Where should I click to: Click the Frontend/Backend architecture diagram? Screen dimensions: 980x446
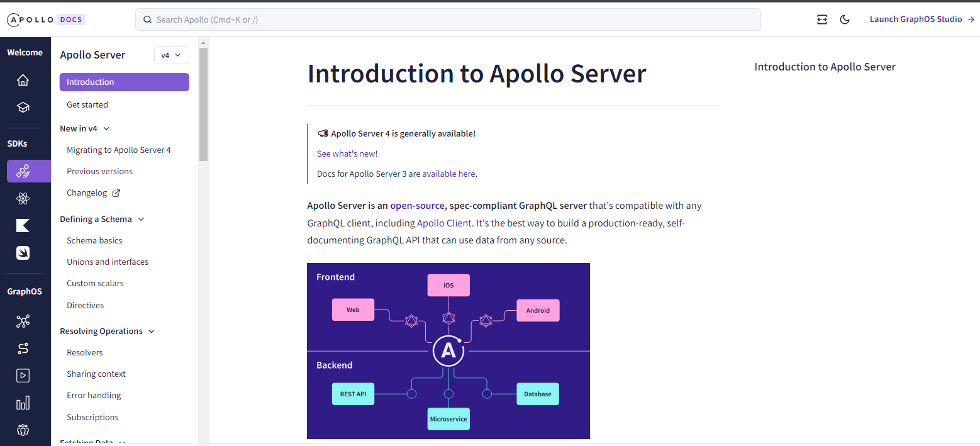click(x=448, y=351)
